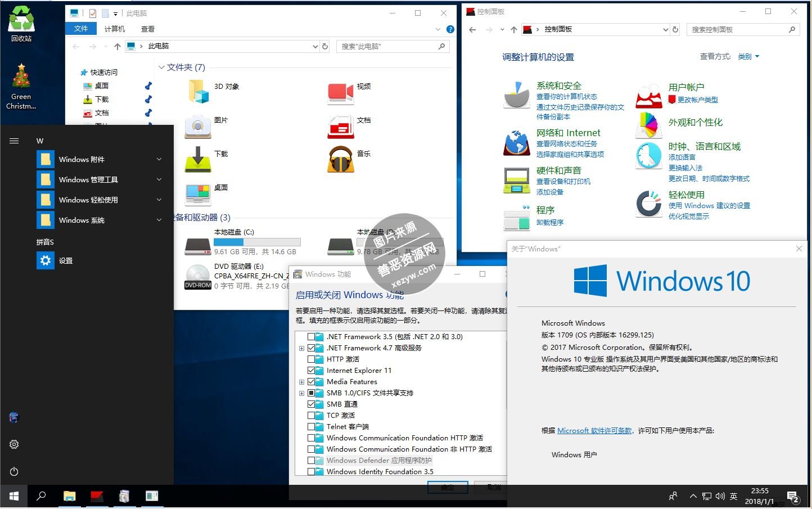Click the 时钟、语言和区域 clock icon
812x509 pixels.
click(x=649, y=155)
